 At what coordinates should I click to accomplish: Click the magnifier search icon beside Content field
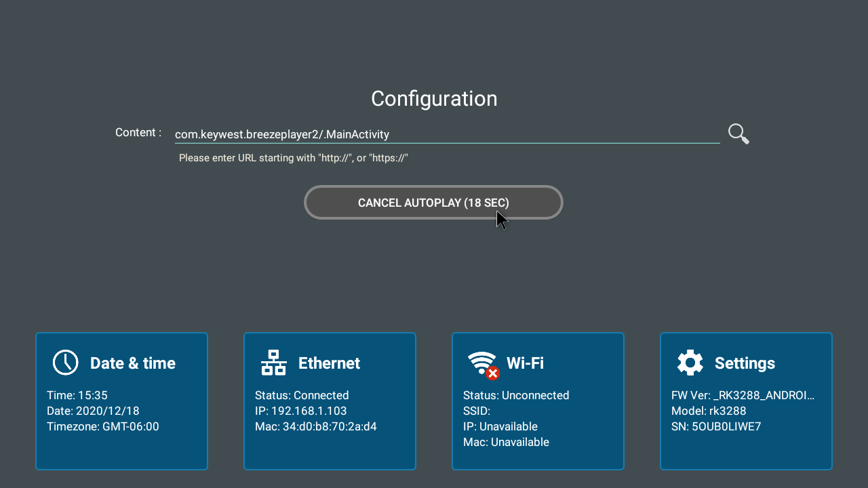click(738, 134)
